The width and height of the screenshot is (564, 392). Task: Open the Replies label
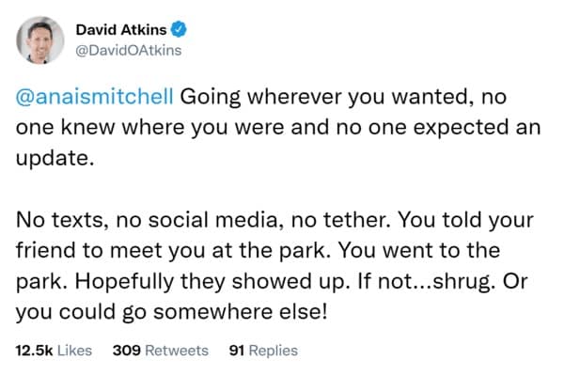(x=275, y=351)
